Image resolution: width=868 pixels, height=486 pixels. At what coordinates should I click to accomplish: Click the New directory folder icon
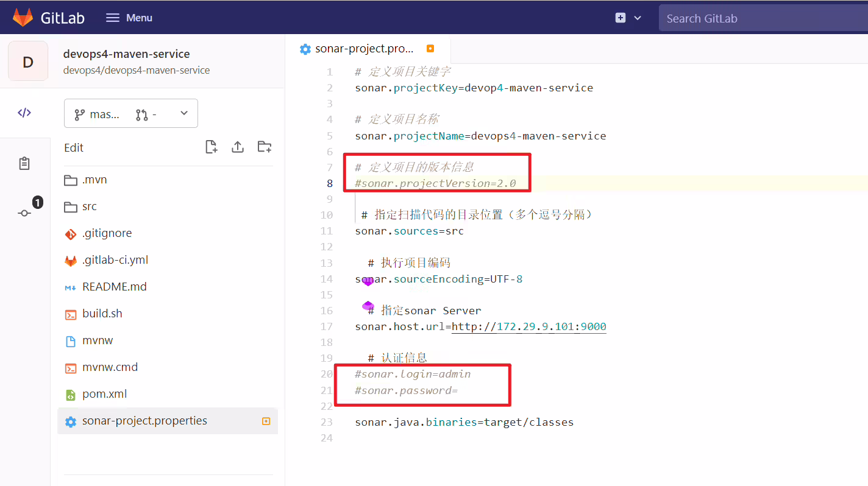(x=265, y=147)
